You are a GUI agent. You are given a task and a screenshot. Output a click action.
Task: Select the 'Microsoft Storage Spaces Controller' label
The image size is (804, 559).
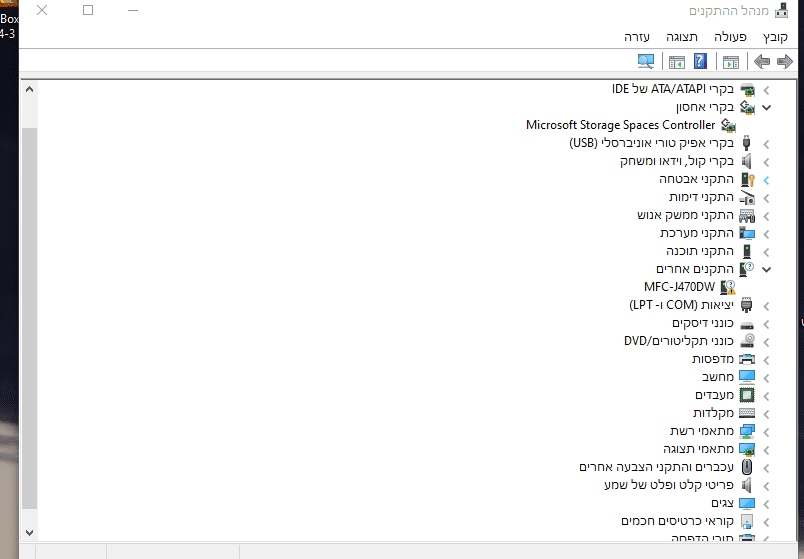click(620, 125)
